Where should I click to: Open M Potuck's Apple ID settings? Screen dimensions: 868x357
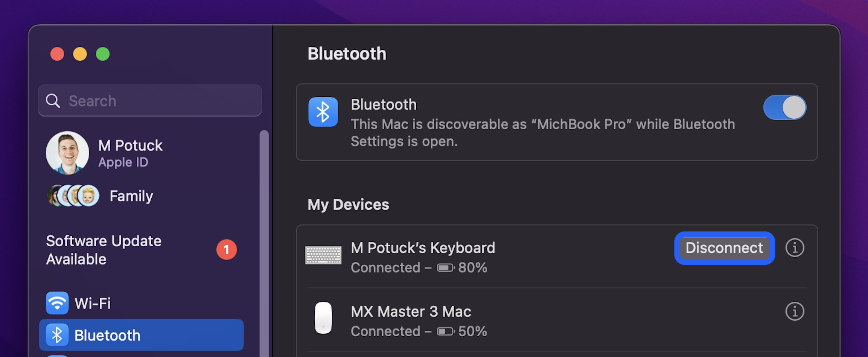[131, 153]
